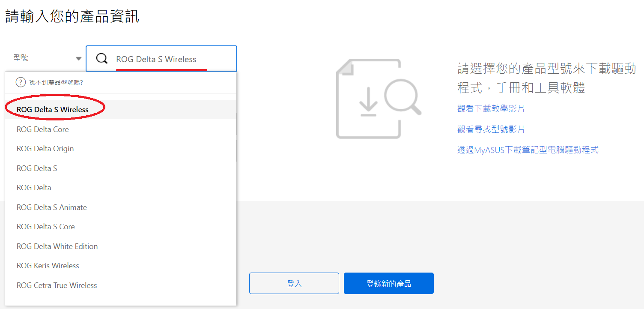Open 觀看尋找型號影片 link

point(491,129)
